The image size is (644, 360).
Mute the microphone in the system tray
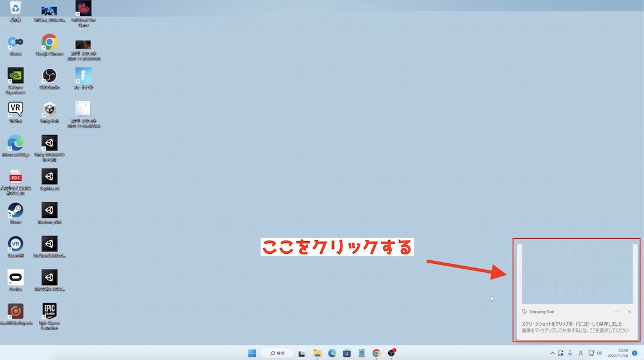click(x=569, y=353)
